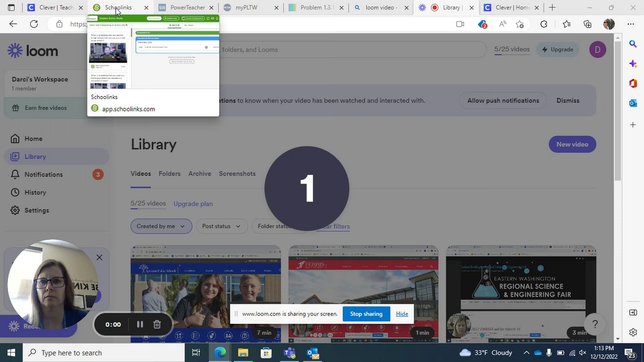Switch to the Archive tab
The image size is (644, 362).
pos(200,173)
